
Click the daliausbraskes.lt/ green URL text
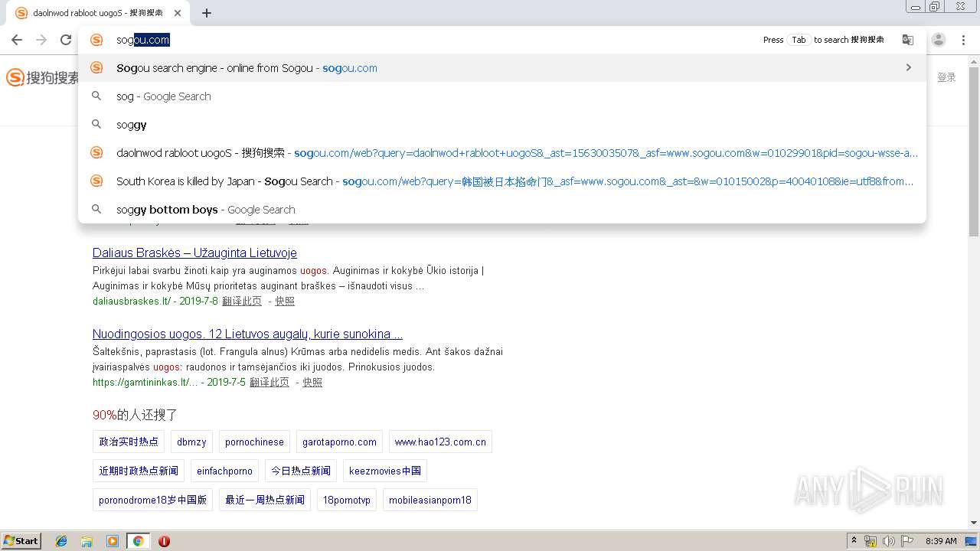point(132,301)
